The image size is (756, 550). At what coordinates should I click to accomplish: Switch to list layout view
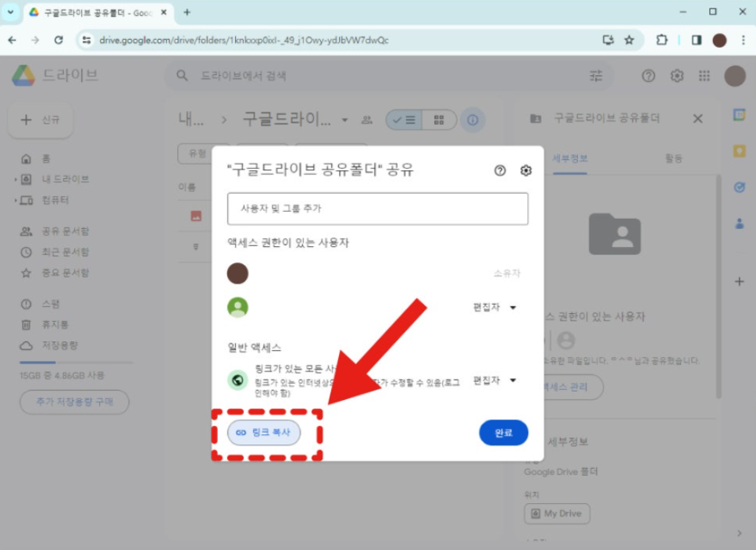tap(404, 120)
